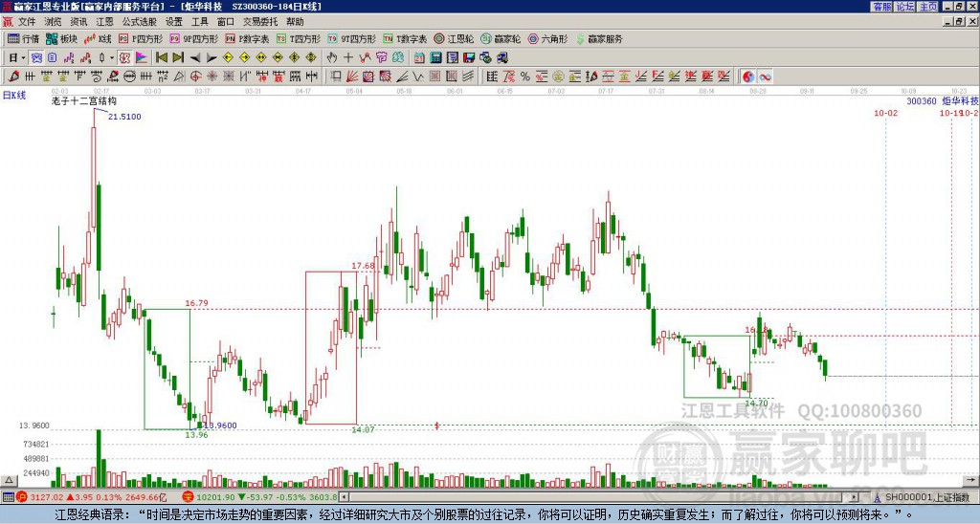This screenshot has width=980, height=524.
Task: Open the 帮助 menu
Action: [x=295, y=22]
